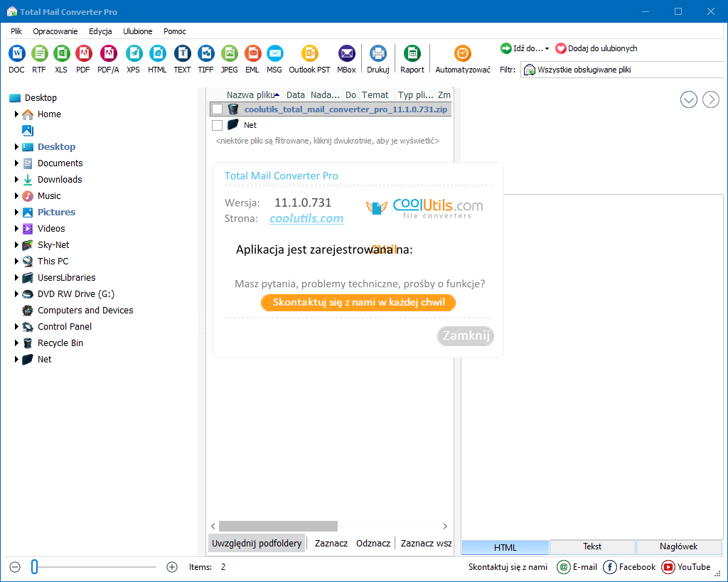The height and width of the screenshot is (582, 728).
Task: Tick checkbox for the coolutils zip file
Action: tap(217, 109)
